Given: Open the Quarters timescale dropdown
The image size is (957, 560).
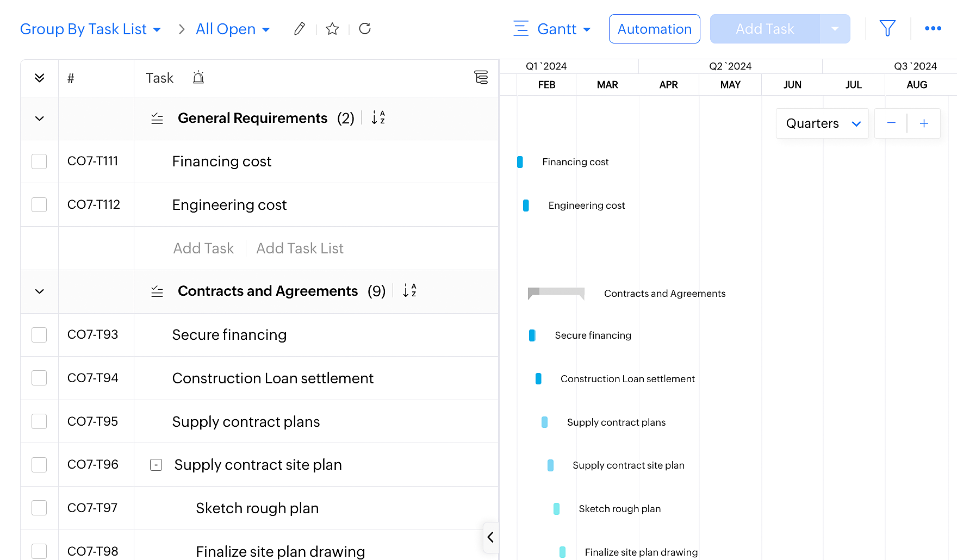Looking at the screenshot, I should (x=822, y=123).
